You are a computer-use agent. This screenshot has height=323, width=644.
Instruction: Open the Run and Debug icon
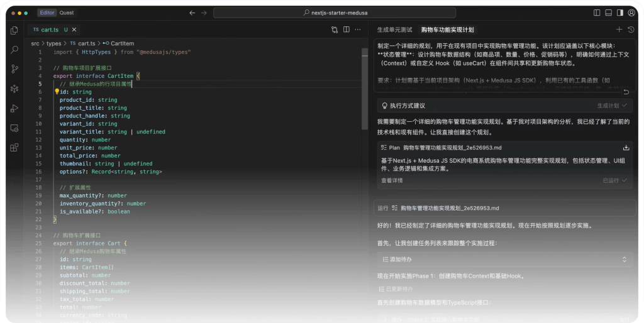click(x=14, y=108)
